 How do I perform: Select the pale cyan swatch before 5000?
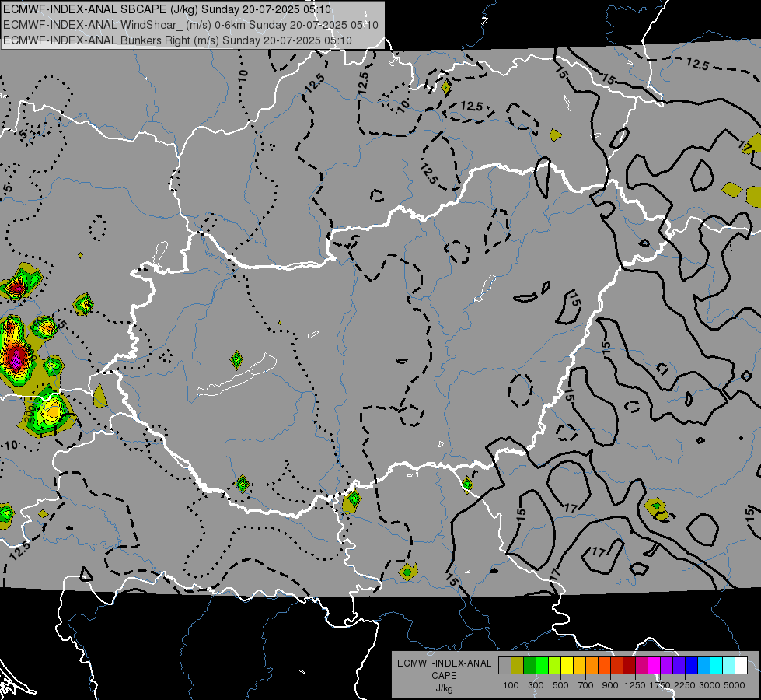coord(729,666)
